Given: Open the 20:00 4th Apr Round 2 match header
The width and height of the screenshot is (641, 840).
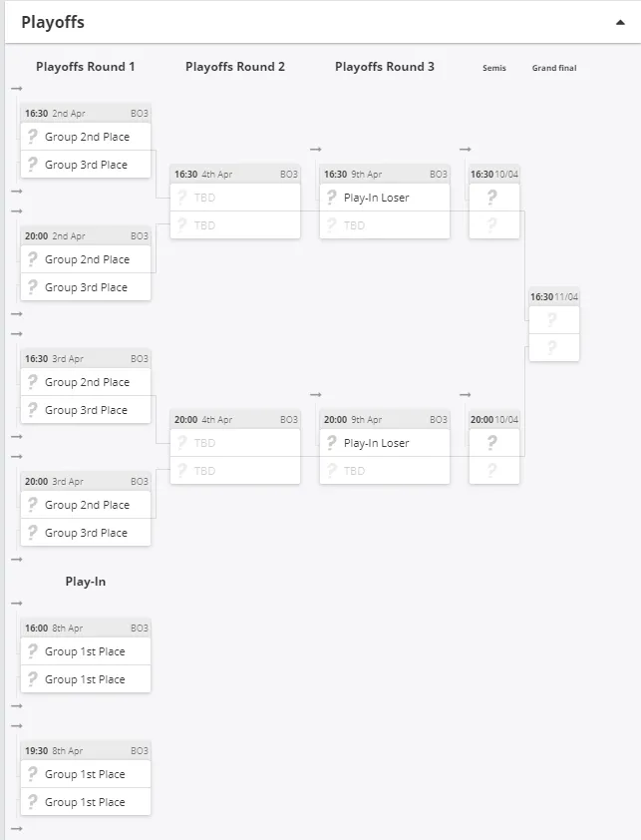Looking at the screenshot, I should (x=235, y=419).
